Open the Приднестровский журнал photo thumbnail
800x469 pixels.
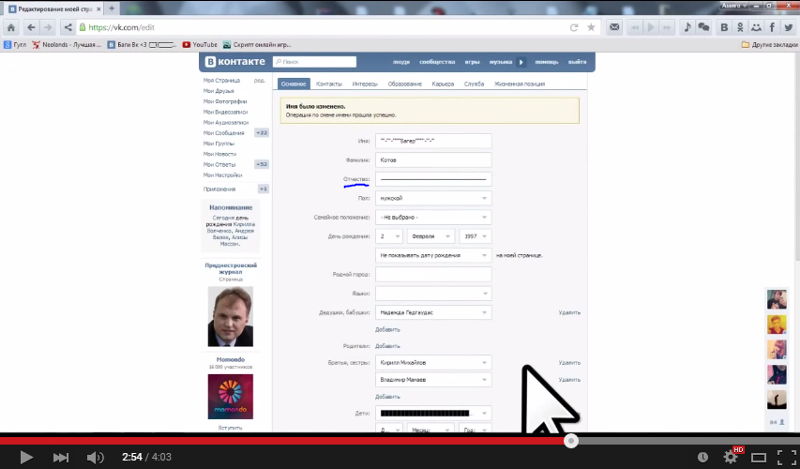pos(230,316)
